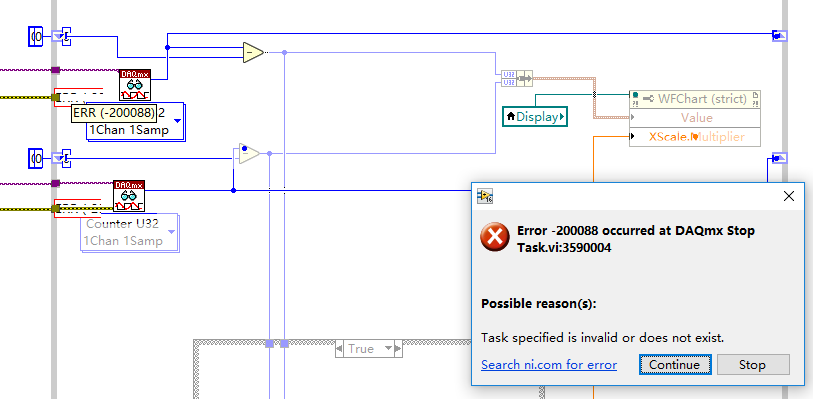
Task: Click the right case structure input tunnel
Action: point(284,344)
